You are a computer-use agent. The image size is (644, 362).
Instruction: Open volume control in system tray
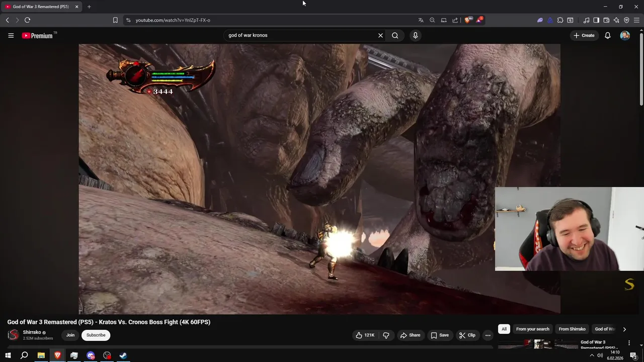(x=600, y=355)
